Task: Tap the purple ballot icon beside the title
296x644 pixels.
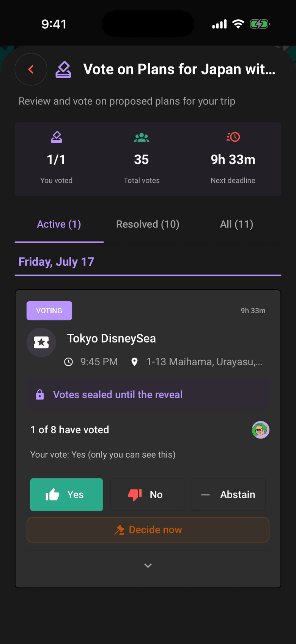Action: pos(63,69)
